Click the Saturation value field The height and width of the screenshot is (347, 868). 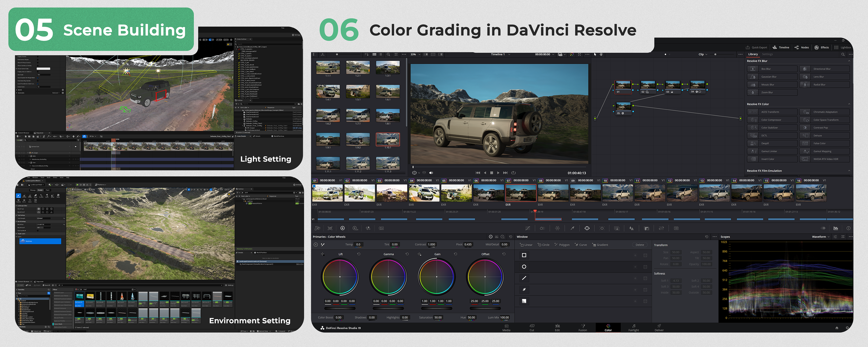point(438,317)
